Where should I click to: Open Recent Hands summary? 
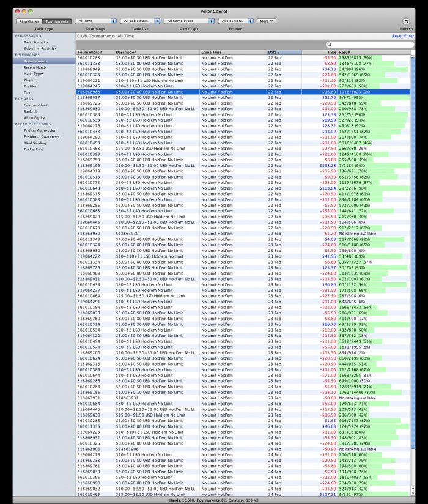(x=35, y=67)
